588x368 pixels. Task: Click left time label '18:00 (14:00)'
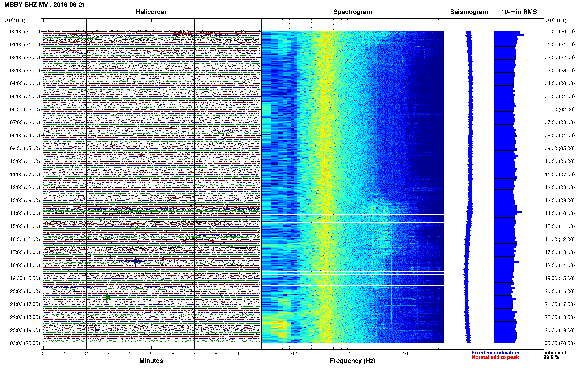pyautogui.click(x=25, y=265)
